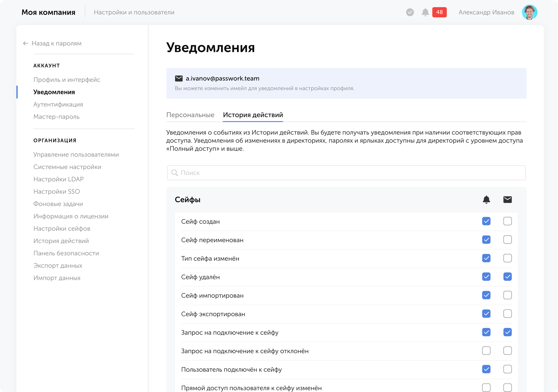Click the back arrow next to Назад к паролям
This screenshot has height=392, width=558.
point(26,43)
